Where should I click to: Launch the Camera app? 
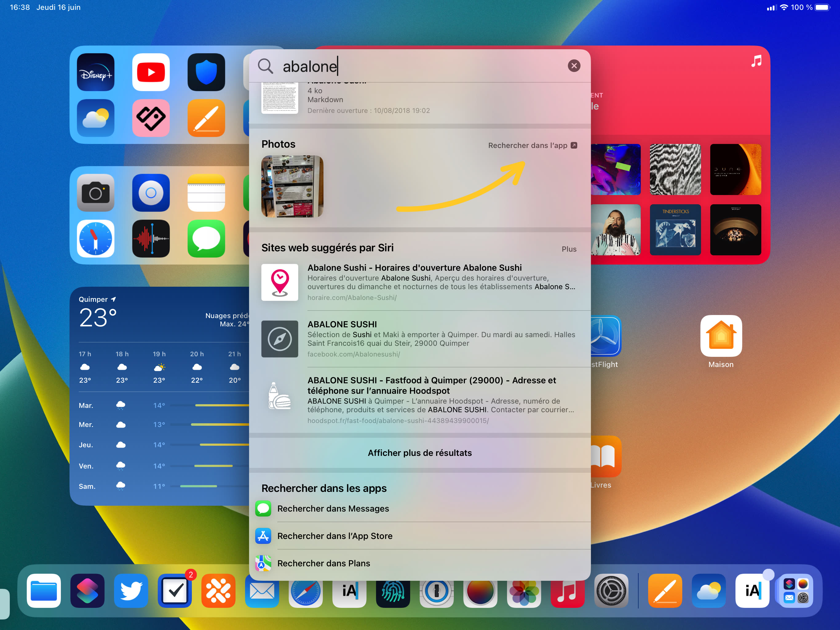pyautogui.click(x=95, y=193)
